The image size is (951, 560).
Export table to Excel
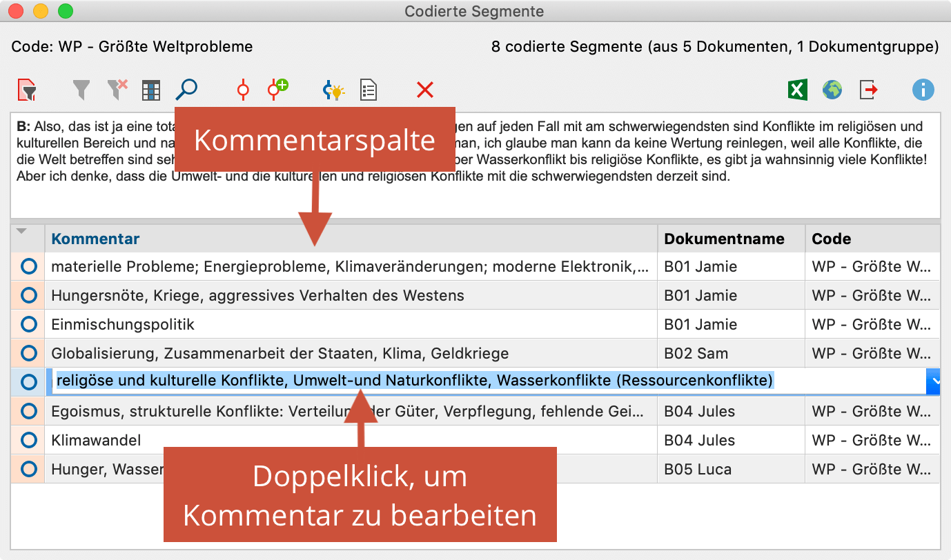coord(798,90)
